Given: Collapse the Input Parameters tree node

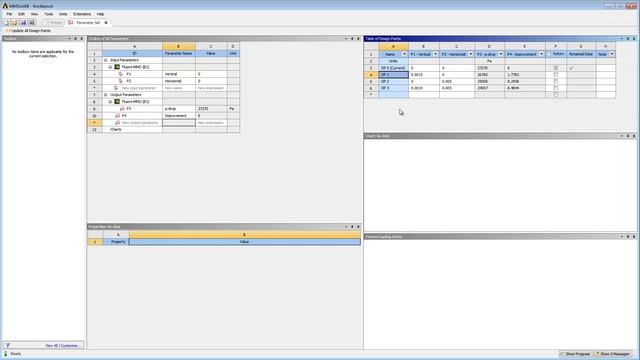Looking at the screenshot, I should [105, 60].
